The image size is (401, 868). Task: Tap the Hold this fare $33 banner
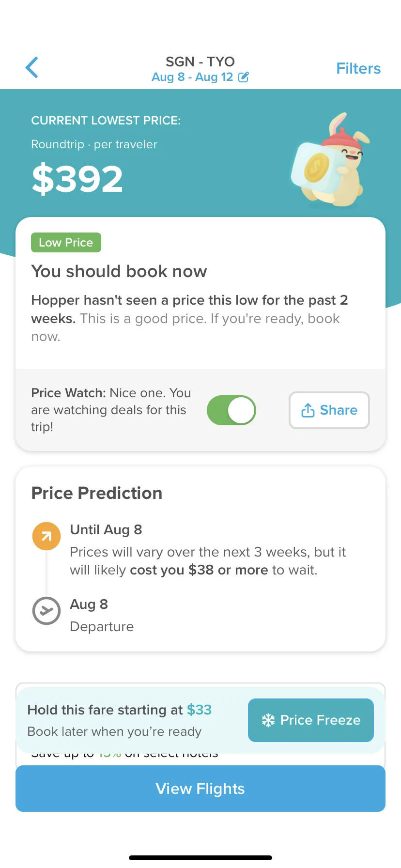coord(200,720)
